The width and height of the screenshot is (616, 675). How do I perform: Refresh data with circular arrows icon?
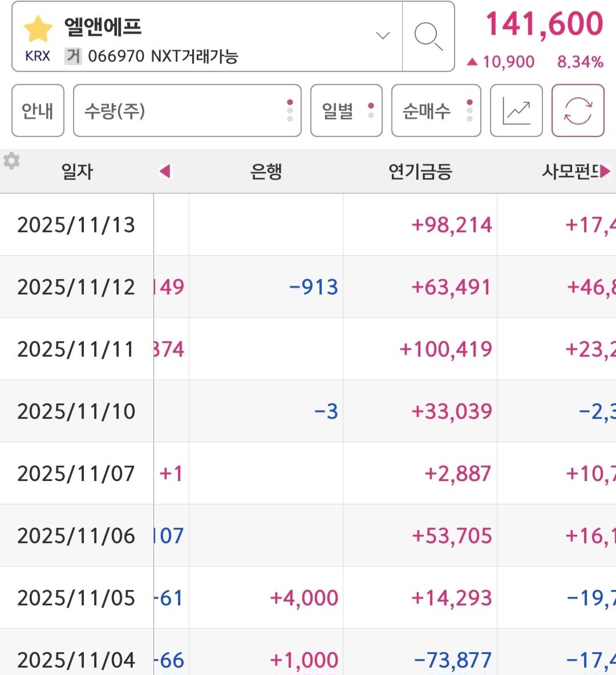click(578, 111)
